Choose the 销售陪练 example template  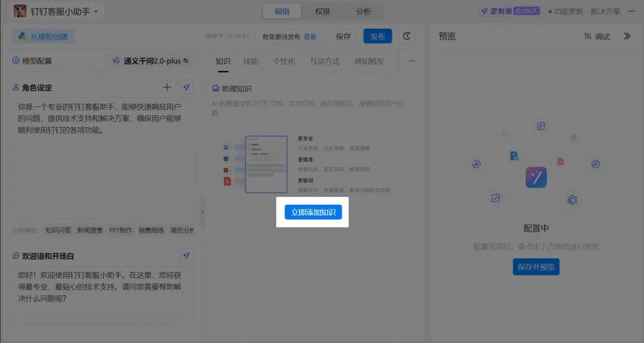pos(151,230)
